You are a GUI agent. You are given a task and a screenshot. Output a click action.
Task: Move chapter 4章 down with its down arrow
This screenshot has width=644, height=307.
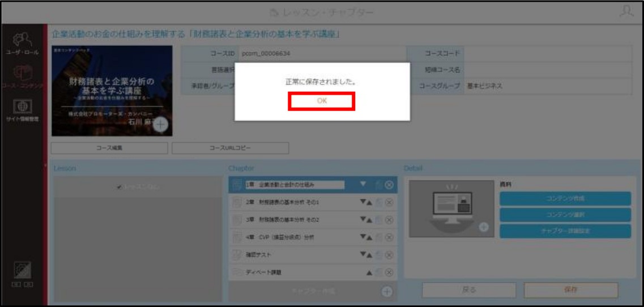(x=362, y=237)
